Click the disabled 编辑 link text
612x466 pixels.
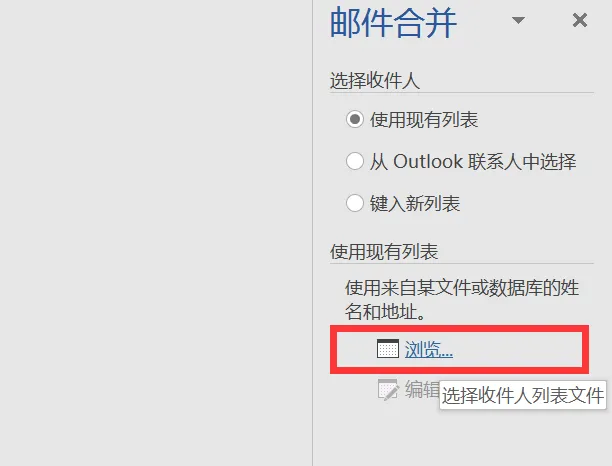tap(422, 389)
